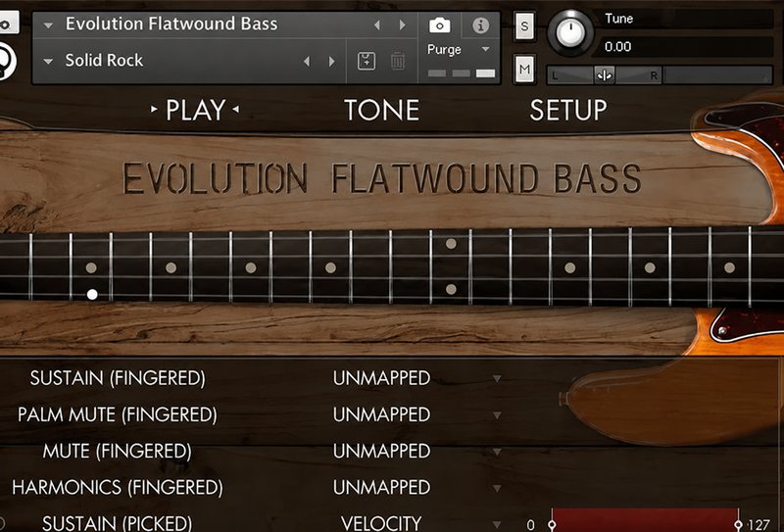Open the Purge dropdown menu
784x532 pixels.
485,49
